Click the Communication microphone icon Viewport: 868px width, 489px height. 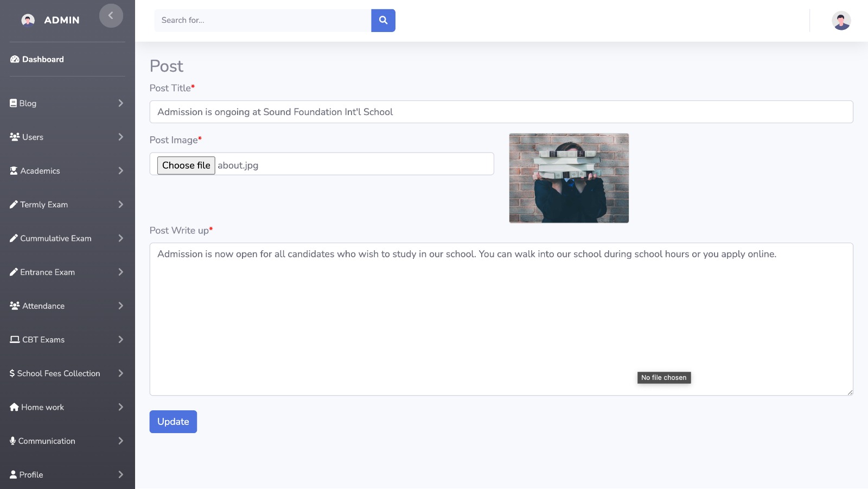click(x=12, y=441)
